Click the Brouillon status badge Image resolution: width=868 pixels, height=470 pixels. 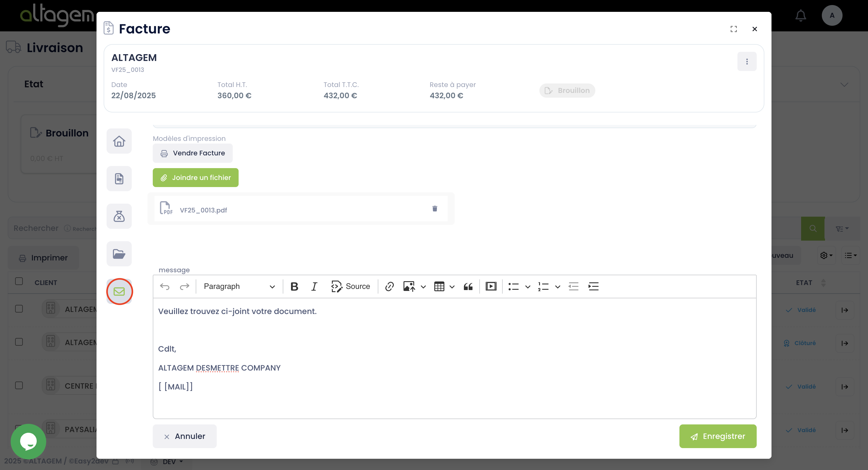[567, 91]
